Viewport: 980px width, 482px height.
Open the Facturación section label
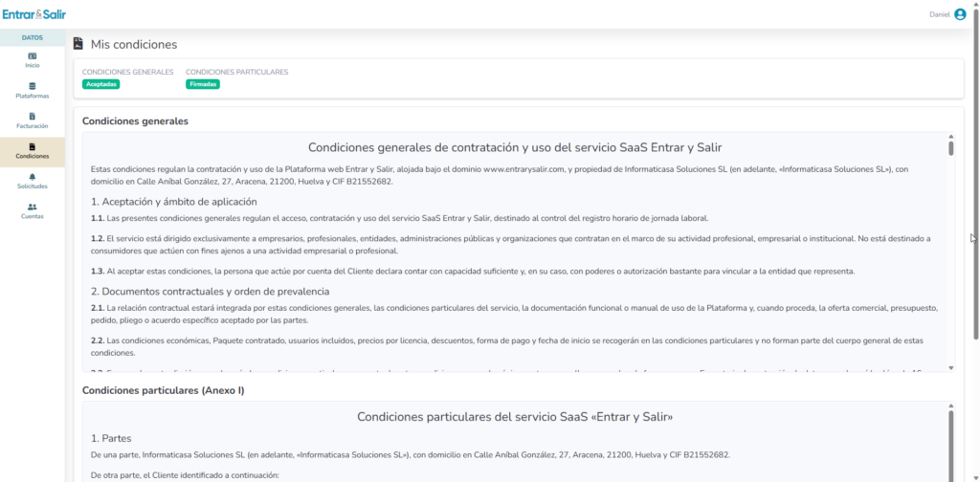coord(33,126)
